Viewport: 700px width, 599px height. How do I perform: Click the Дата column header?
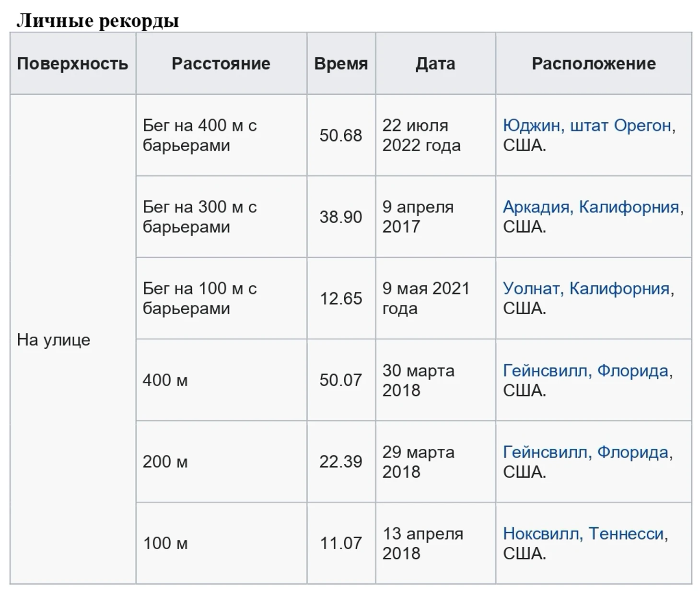(x=435, y=64)
